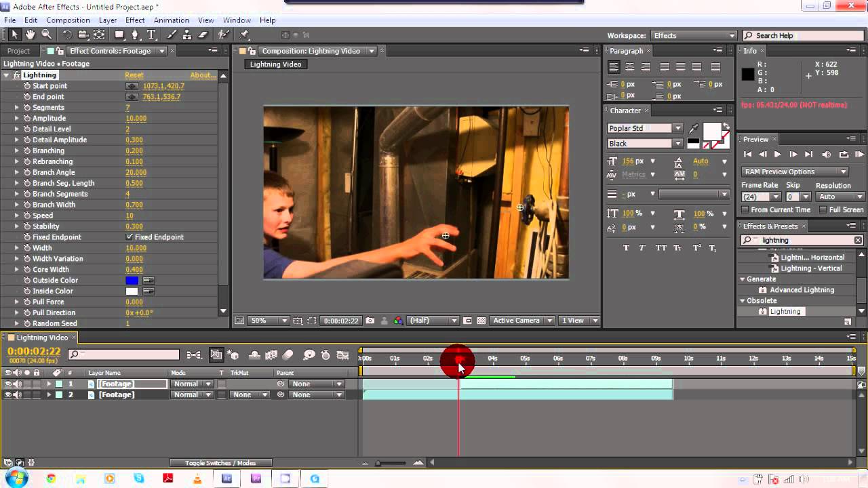The image size is (868, 488).
Task: Open the Workspace Effects dropdown
Action: click(693, 36)
